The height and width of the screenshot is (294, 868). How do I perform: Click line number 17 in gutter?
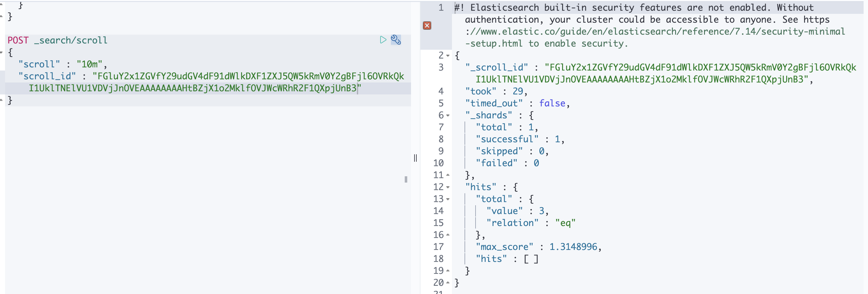click(438, 247)
